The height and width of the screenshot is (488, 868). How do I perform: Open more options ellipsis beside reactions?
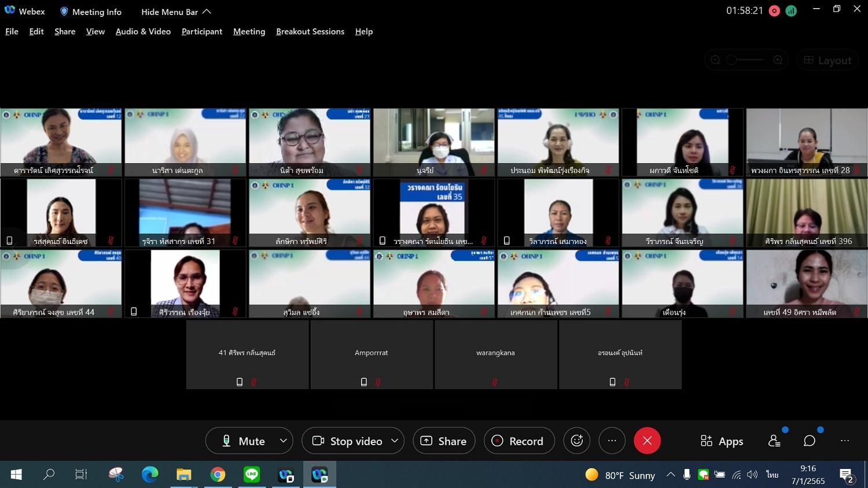612,441
